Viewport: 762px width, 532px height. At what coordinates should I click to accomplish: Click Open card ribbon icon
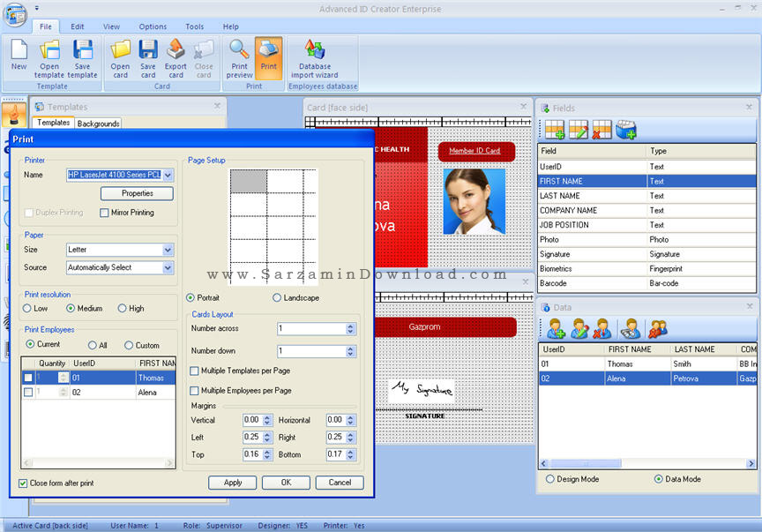120,58
